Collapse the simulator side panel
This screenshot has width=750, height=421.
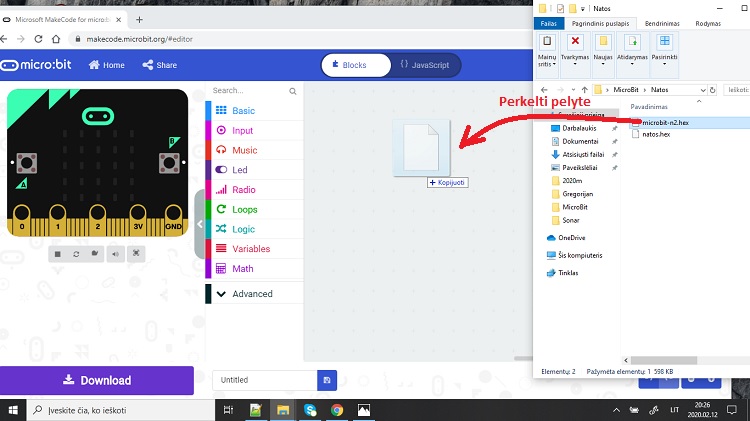(x=200, y=224)
